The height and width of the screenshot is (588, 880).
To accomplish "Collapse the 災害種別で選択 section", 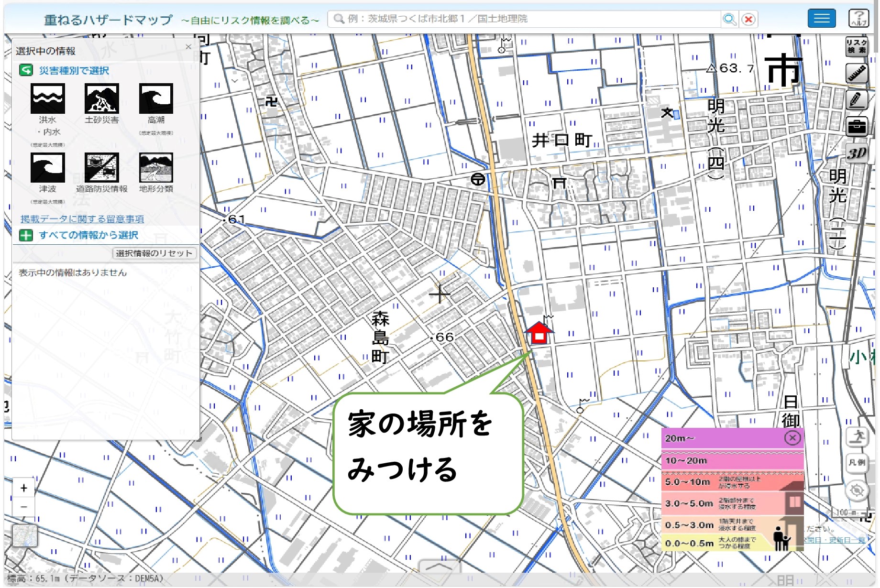I will pos(26,71).
